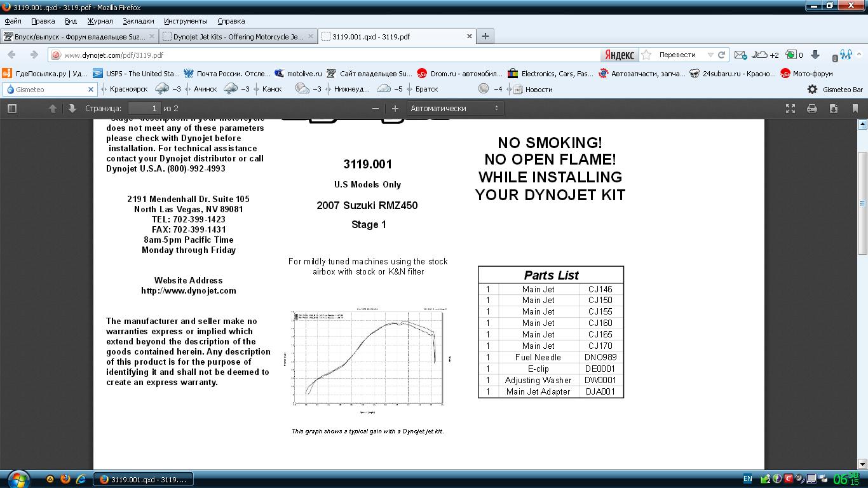This screenshot has height=488, width=868.
Task: Launch Firefox from the quick launch bar
Action: pos(65,479)
